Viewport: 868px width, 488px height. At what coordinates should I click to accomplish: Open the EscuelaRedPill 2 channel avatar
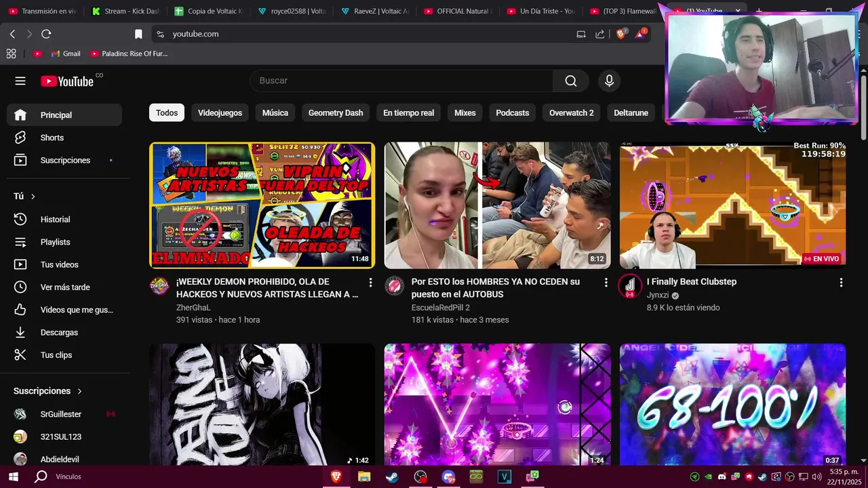click(394, 286)
